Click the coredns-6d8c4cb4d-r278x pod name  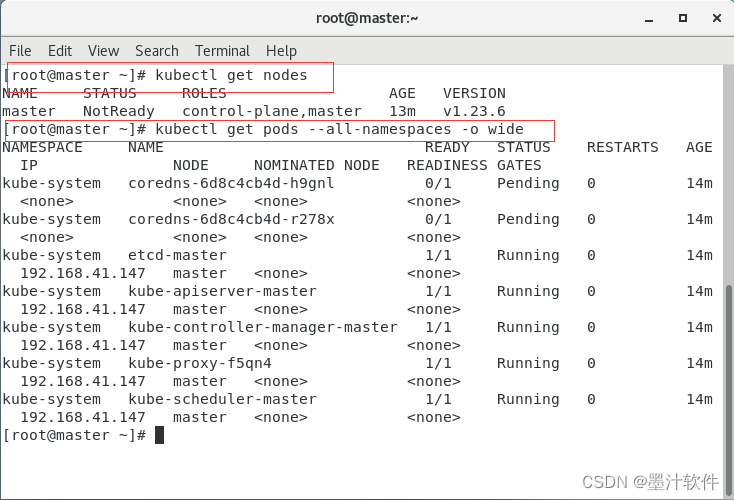[231, 219]
